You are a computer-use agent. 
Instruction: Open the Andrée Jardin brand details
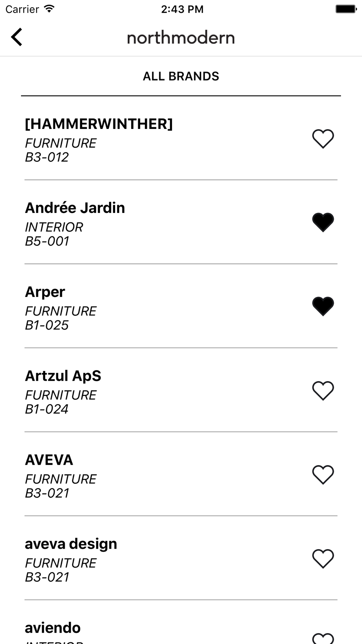(x=75, y=208)
